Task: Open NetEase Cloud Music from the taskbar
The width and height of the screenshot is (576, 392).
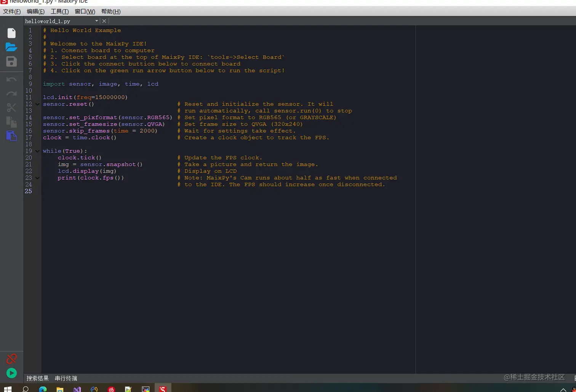Action: coord(111,389)
